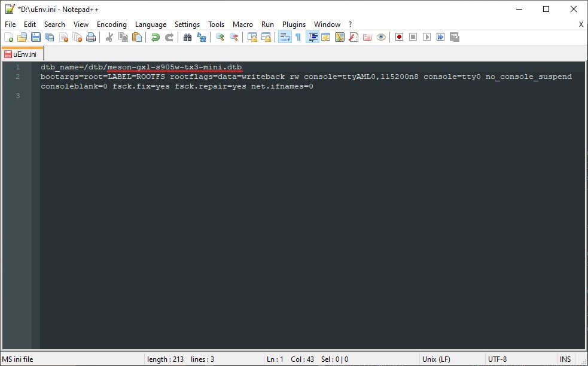
Task: Toggle the indent guide toolbar button
Action: click(x=312, y=37)
